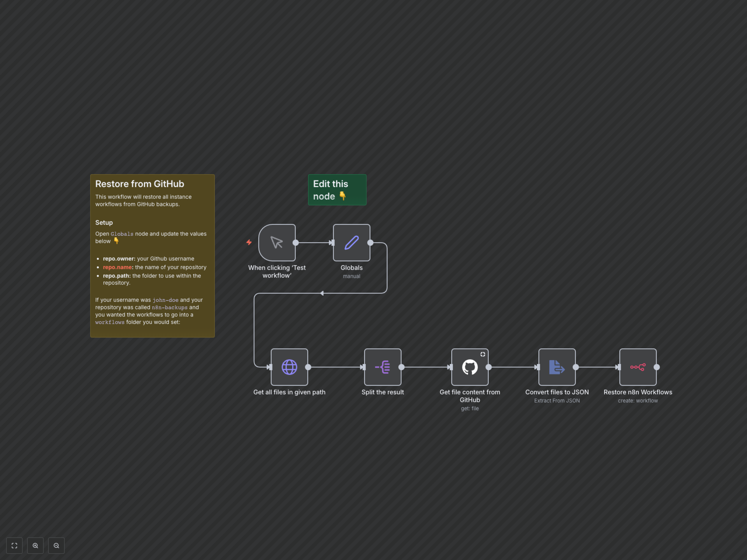This screenshot has height=560, width=747.
Task: Select the Convert files to JSON node
Action: pos(557,367)
